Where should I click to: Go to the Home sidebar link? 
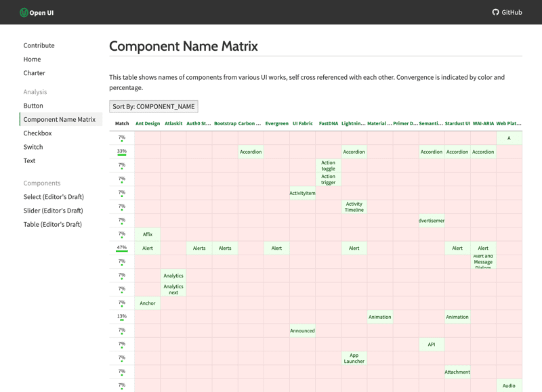(x=32, y=59)
